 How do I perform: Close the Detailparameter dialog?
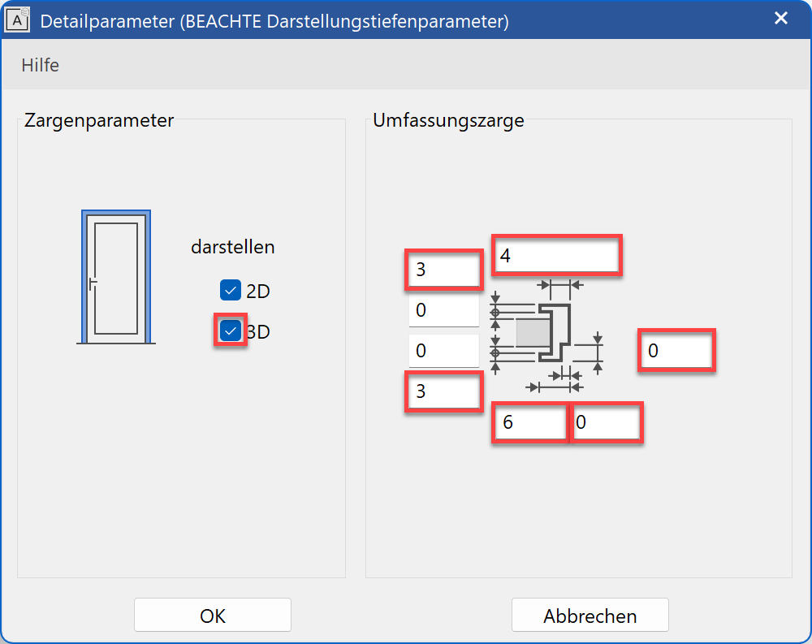point(781,19)
